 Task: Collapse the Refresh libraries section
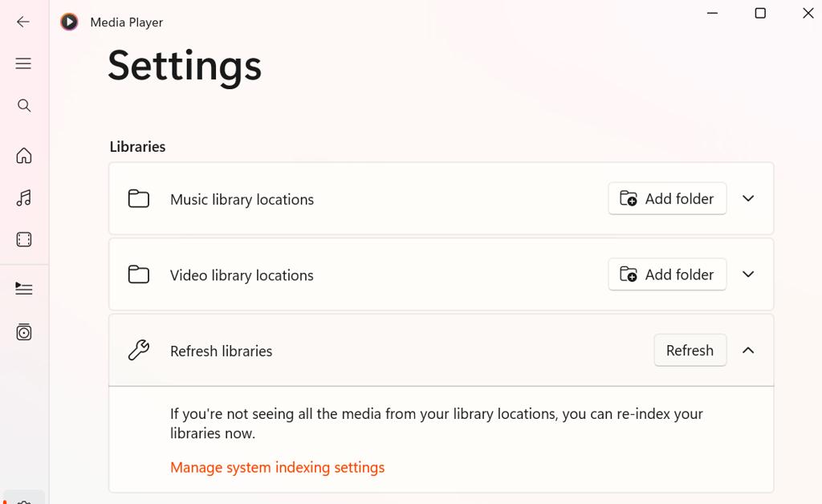click(x=748, y=350)
